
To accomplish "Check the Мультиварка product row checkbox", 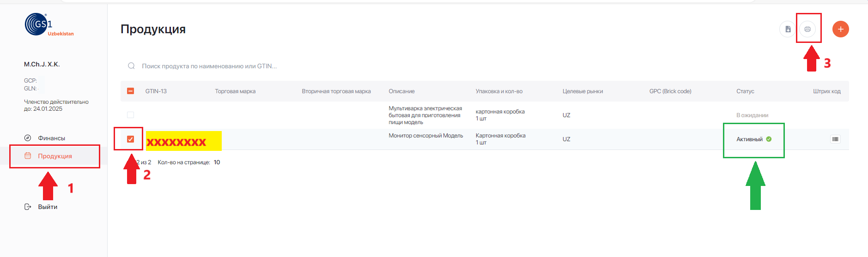I will point(130,115).
